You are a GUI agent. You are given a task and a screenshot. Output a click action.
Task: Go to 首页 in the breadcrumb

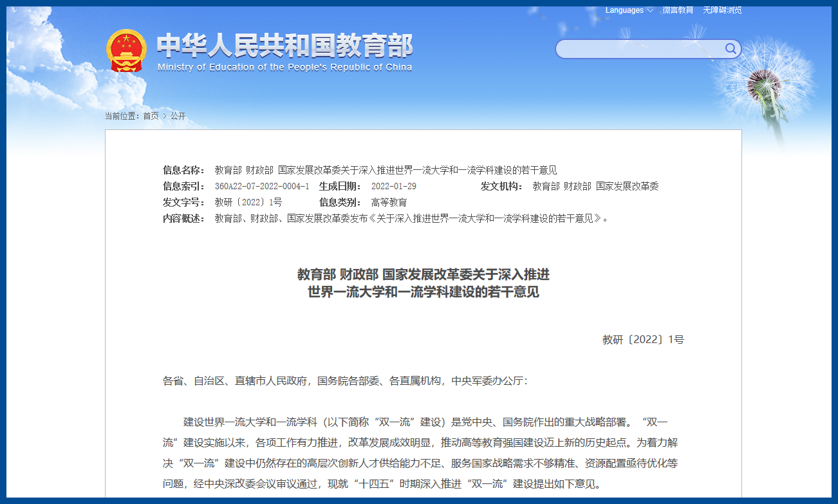point(151,116)
